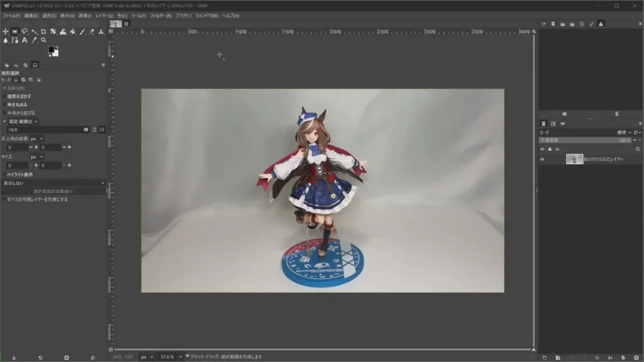This screenshot has width=644, height=362.
Task: Select the Eraser tool
Action: tap(92, 31)
